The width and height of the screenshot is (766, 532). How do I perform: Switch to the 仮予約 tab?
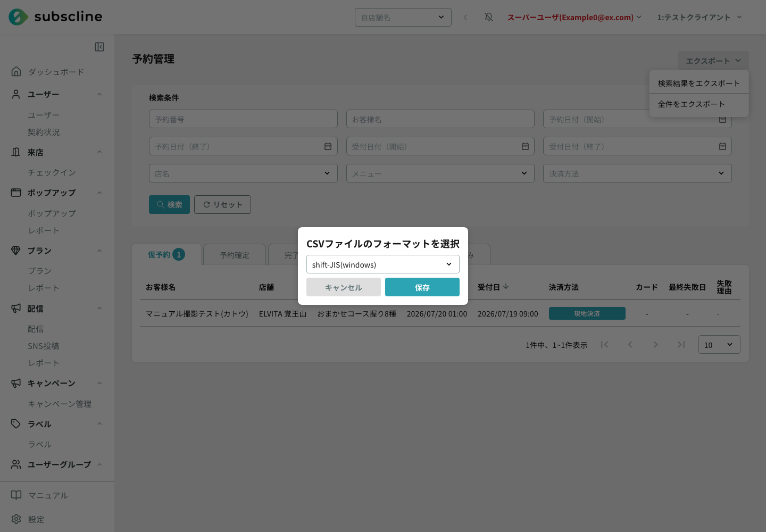(x=166, y=255)
